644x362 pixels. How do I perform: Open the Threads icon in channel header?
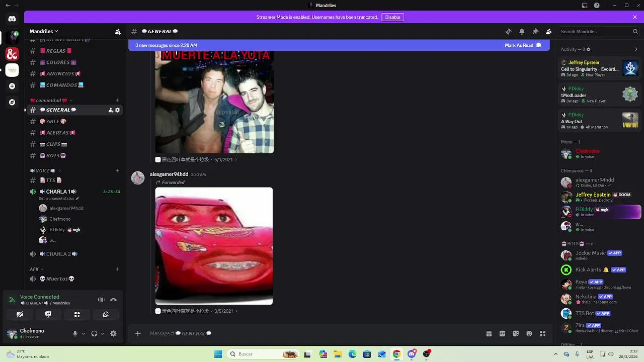pyautogui.click(x=508, y=31)
